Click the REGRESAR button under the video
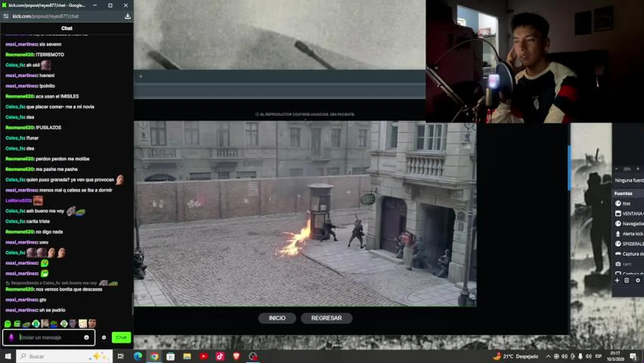644x363 pixels. (327, 318)
